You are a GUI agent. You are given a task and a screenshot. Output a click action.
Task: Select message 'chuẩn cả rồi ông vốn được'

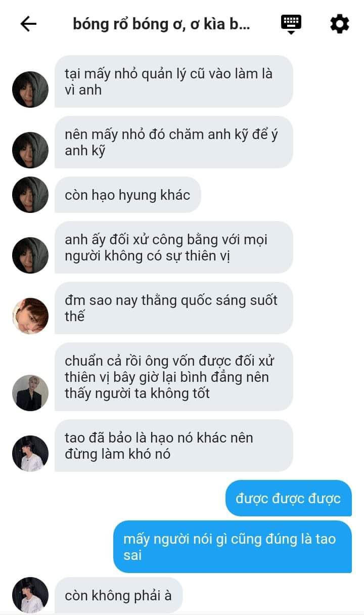tap(174, 377)
